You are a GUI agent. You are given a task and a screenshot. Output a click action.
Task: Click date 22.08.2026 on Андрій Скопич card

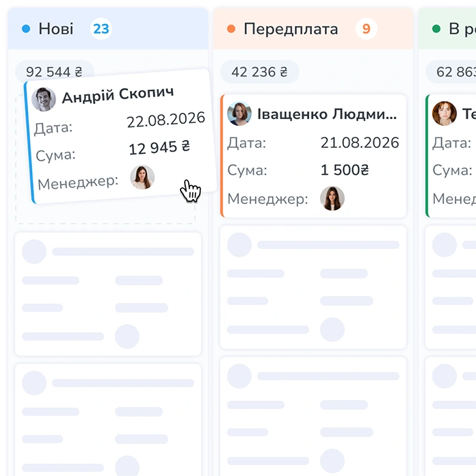pos(166,120)
